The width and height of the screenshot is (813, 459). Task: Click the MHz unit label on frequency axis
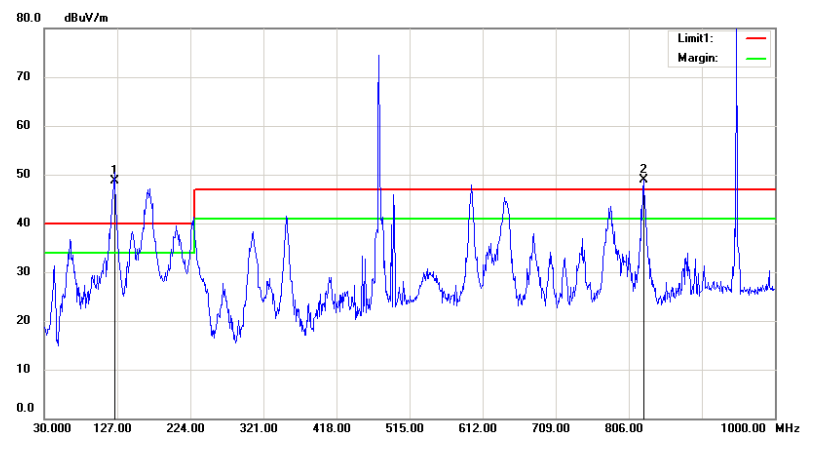point(787,428)
